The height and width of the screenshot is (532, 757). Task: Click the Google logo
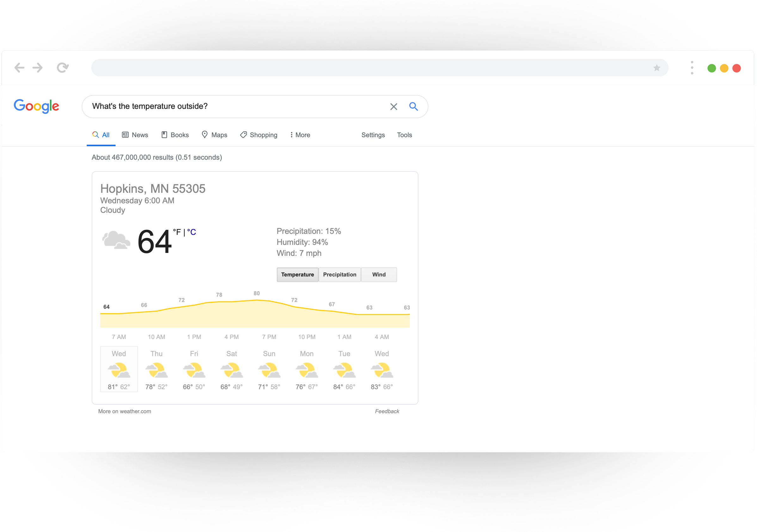(36, 106)
